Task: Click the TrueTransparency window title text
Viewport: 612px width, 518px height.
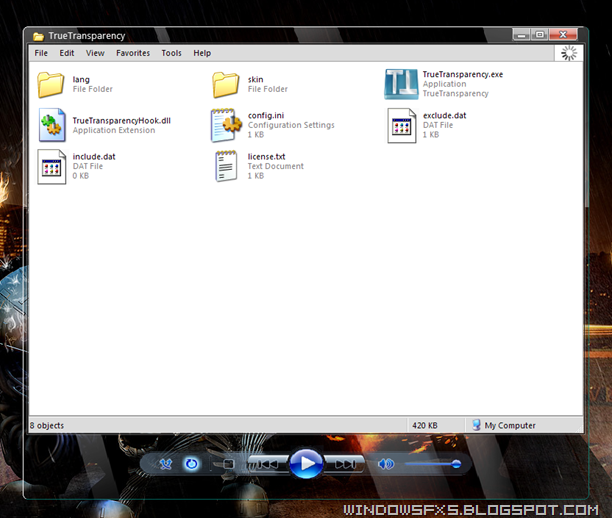Action: pyautogui.click(x=87, y=36)
